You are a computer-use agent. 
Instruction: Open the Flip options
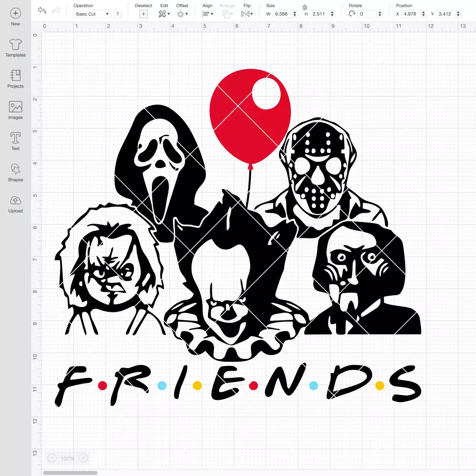point(245,14)
